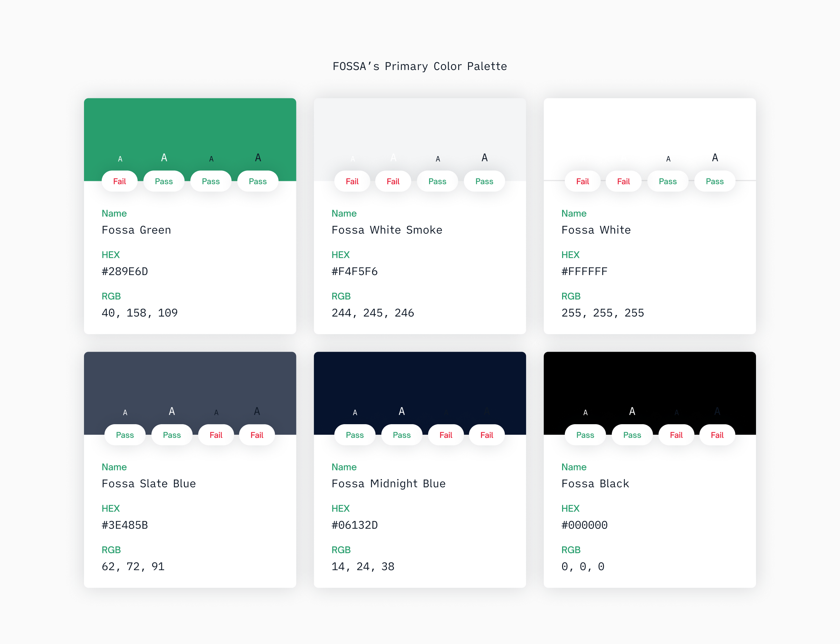Click the RGB value 255, 255, 255
This screenshot has width=840, height=644.
pyautogui.click(x=603, y=313)
